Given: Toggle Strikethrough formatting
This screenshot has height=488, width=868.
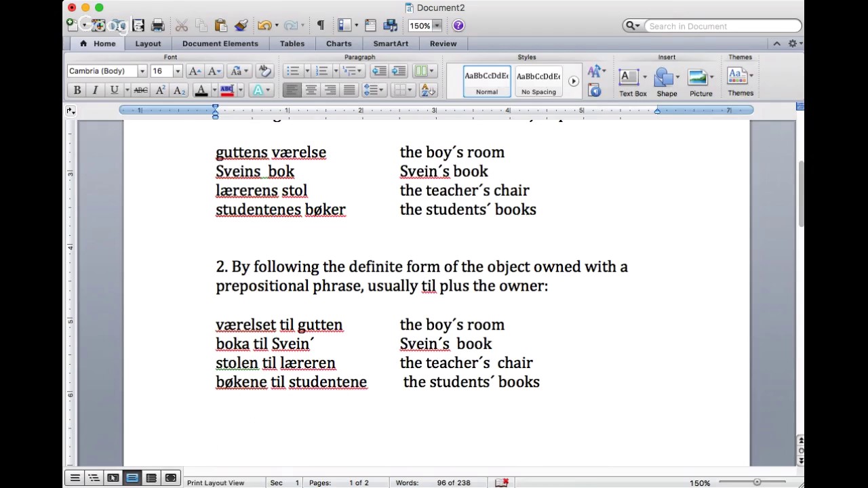Looking at the screenshot, I should (141, 90).
